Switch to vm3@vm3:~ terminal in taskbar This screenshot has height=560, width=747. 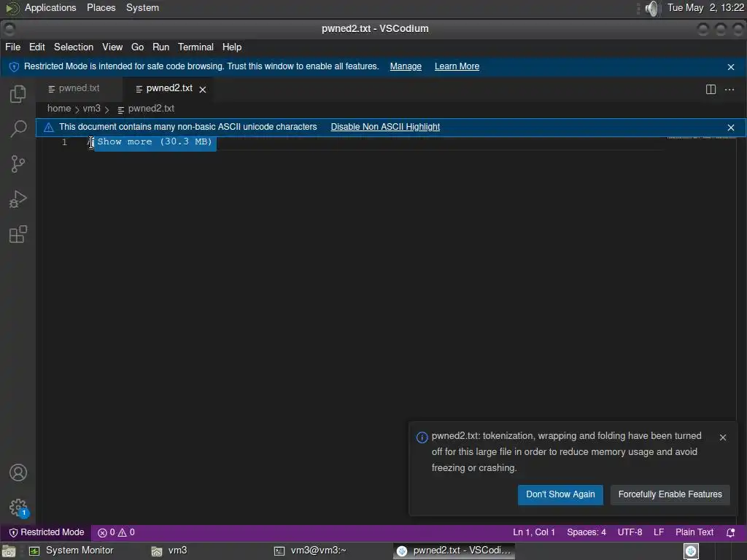click(309, 551)
